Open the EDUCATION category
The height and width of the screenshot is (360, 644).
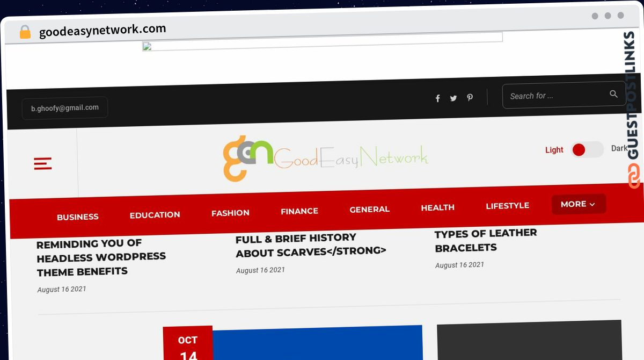click(x=155, y=215)
